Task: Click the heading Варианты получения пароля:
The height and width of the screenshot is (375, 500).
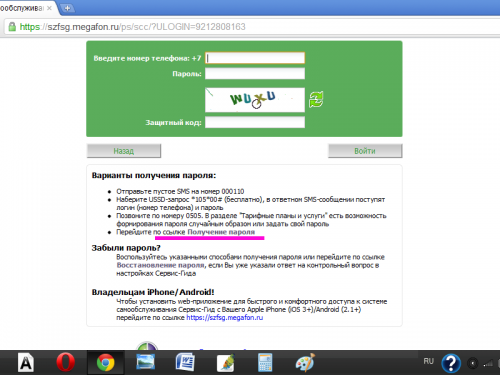Action: [154, 175]
